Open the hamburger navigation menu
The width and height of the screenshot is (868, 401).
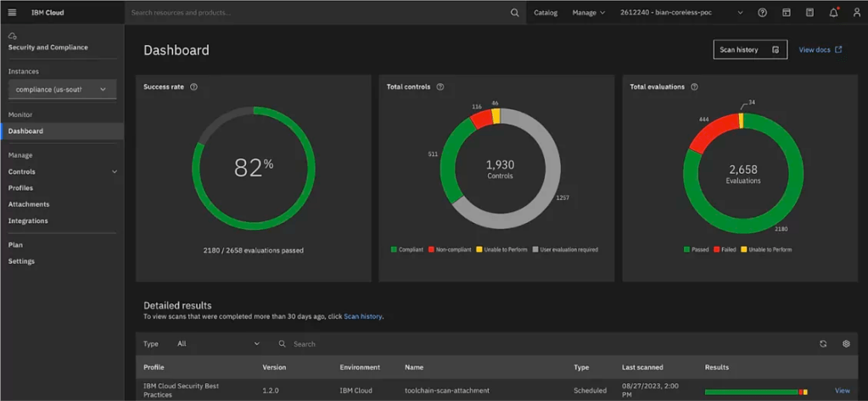[12, 13]
